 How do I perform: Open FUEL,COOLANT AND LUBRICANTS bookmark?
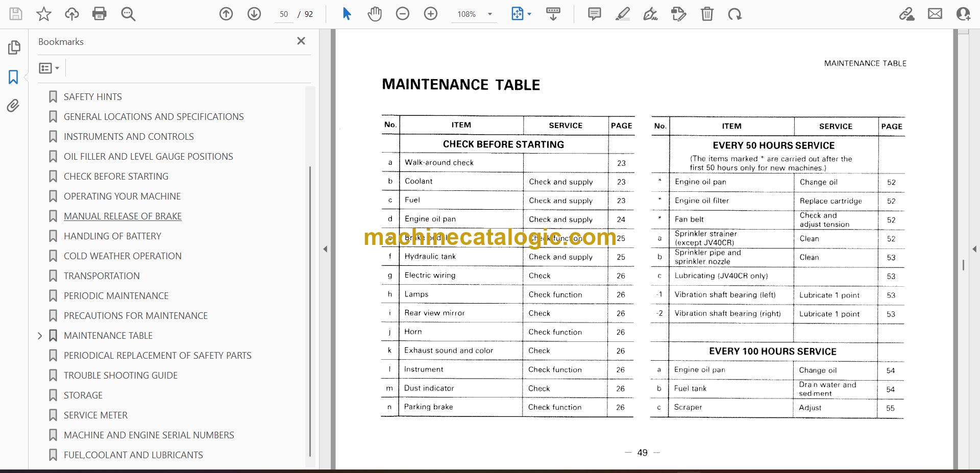(x=133, y=455)
